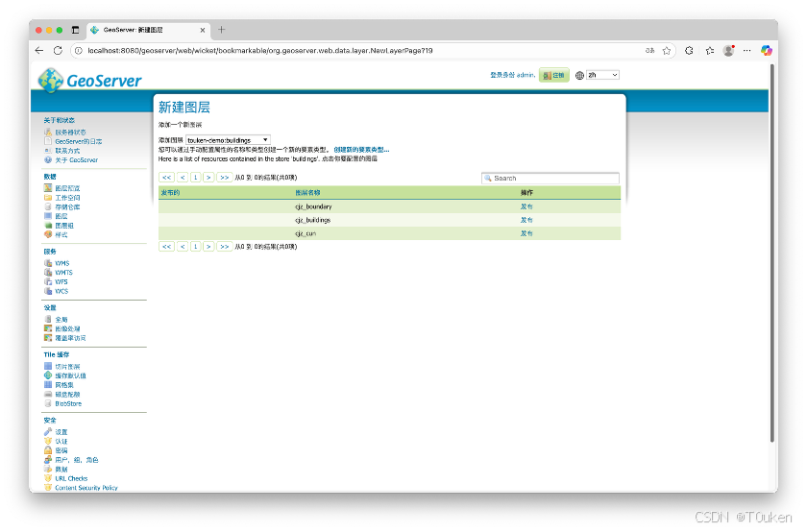Image resolution: width=807 pixels, height=532 pixels.
Task: Click the server status warning icon
Action: click(48, 133)
